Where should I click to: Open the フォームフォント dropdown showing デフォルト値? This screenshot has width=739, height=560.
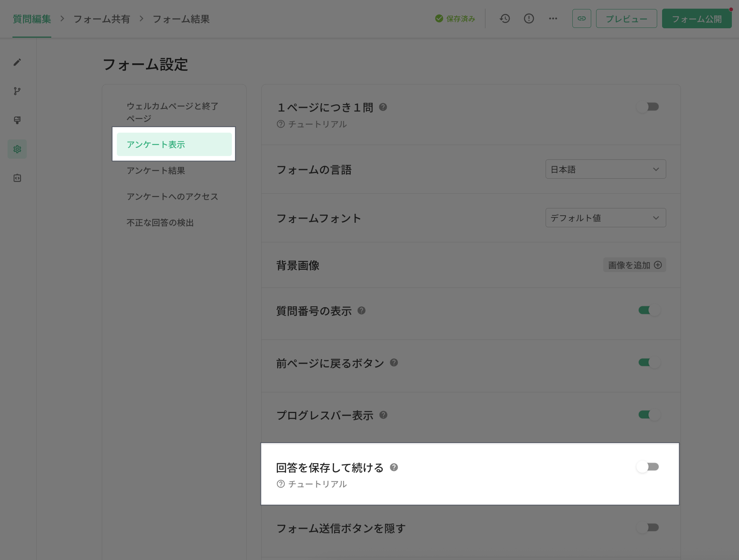[x=606, y=218]
